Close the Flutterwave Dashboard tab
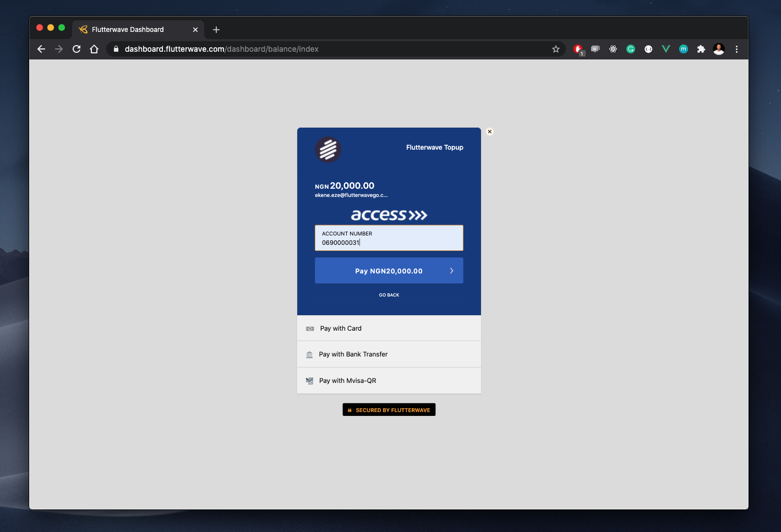This screenshot has height=532, width=781. coord(195,30)
